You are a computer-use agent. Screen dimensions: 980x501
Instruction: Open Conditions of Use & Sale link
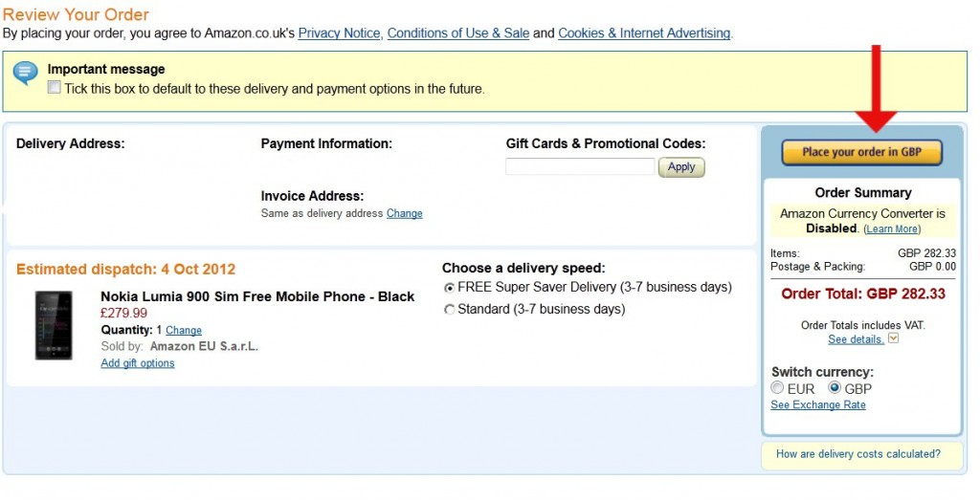click(x=458, y=33)
